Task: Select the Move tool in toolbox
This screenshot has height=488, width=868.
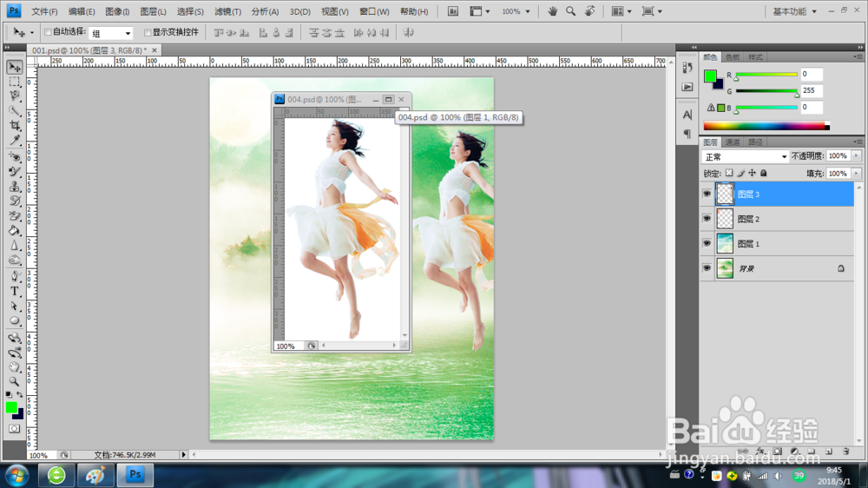Action: 15,67
